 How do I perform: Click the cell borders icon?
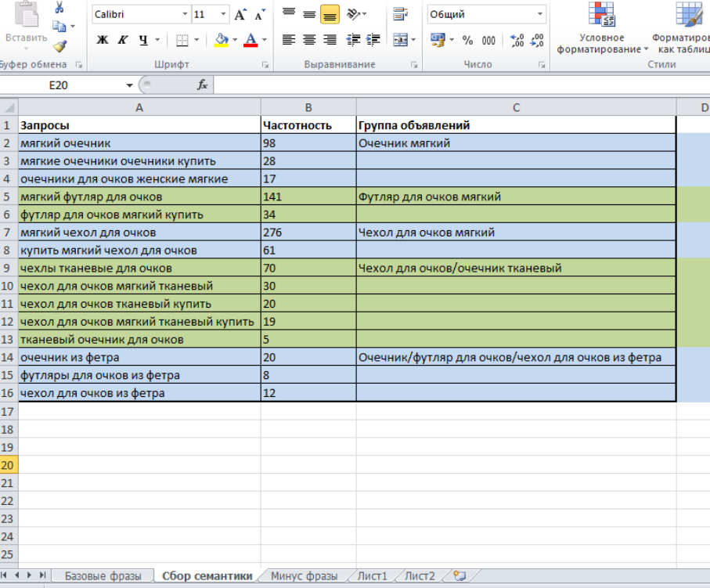point(182,40)
